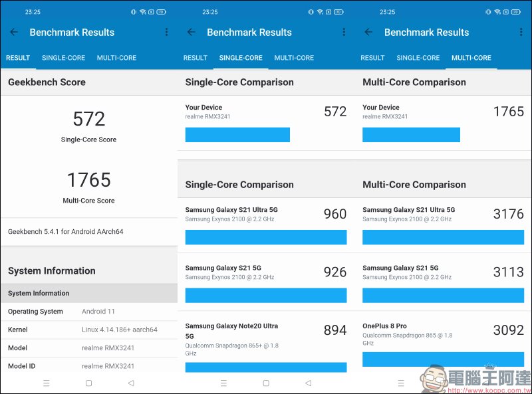Tap the 3113 multi-core score
532x394 pixels.
pyautogui.click(x=508, y=272)
